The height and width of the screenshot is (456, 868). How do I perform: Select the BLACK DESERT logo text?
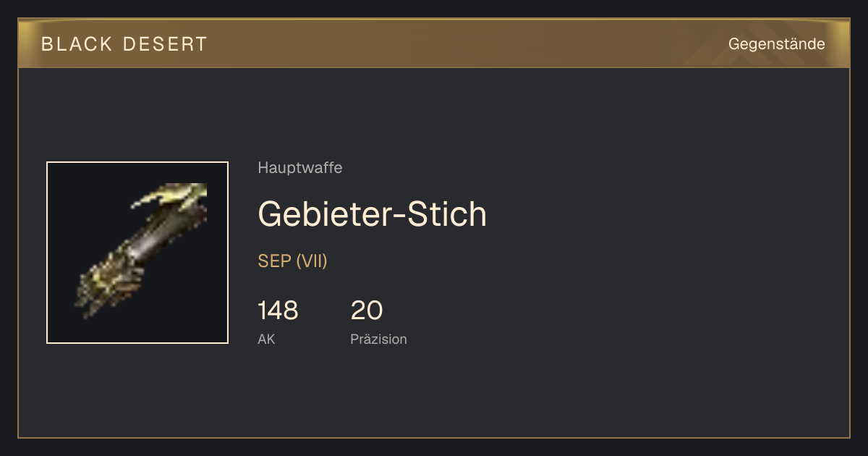[x=124, y=44]
